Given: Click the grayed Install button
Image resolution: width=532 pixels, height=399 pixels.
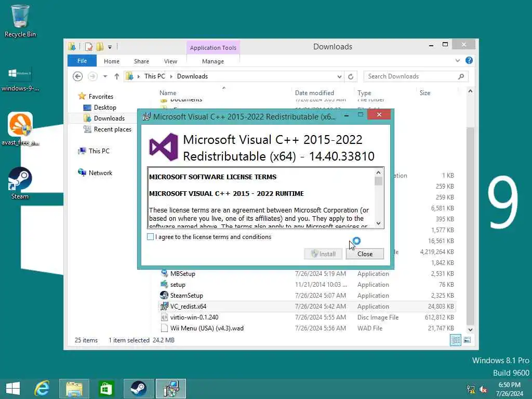Looking at the screenshot, I should click(x=323, y=254).
